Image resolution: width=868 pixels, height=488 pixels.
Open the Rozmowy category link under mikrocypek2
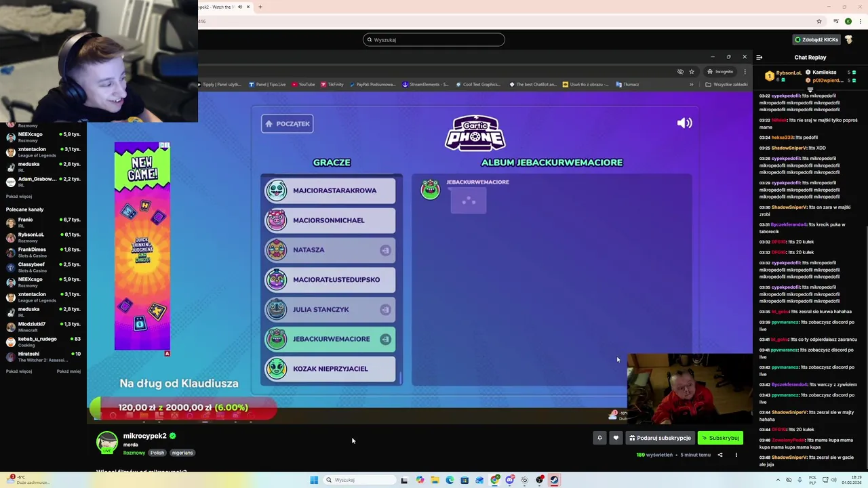pyautogui.click(x=134, y=453)
